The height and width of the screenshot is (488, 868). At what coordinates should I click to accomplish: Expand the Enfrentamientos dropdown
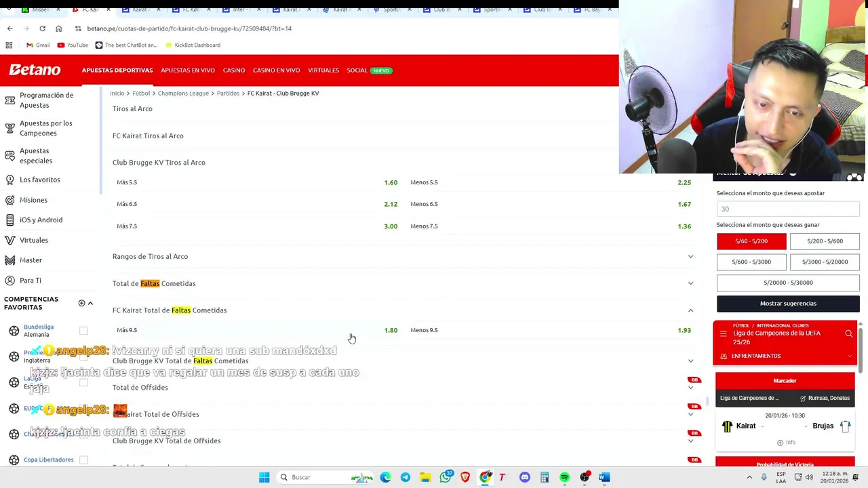point(849,356)
